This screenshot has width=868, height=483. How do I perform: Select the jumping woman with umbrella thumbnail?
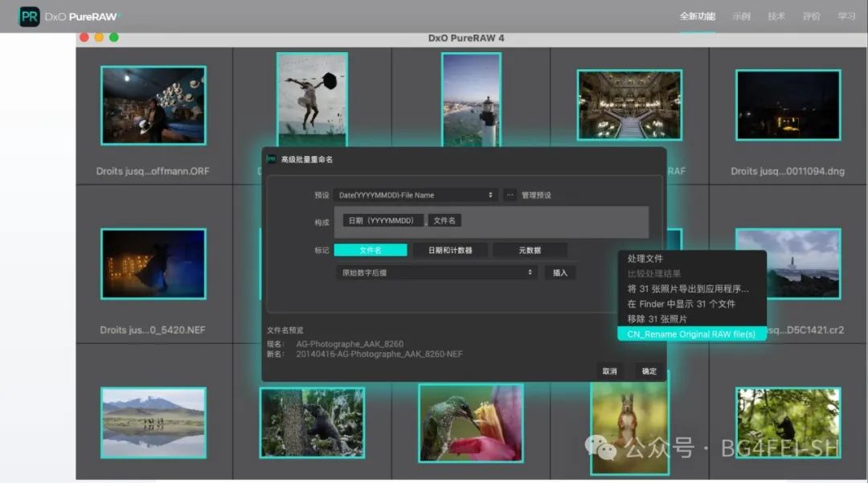pyautogui.click(x=312, y=100)
